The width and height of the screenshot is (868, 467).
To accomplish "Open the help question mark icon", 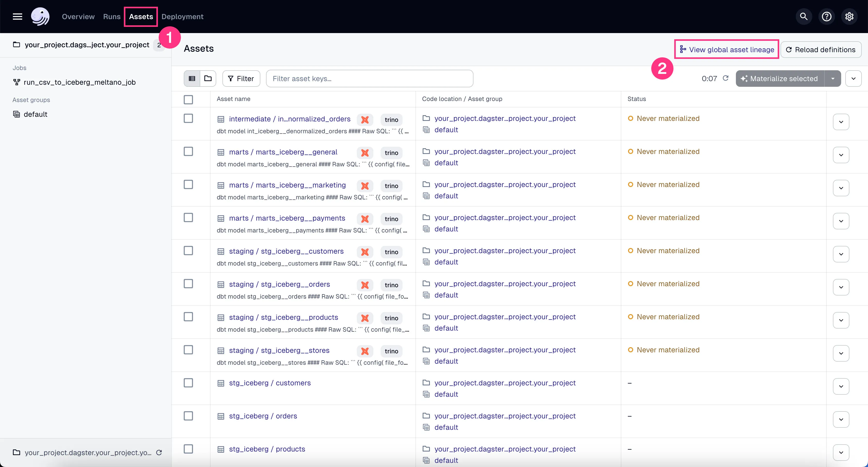I will pyautogui.click(x=826, y=17).
